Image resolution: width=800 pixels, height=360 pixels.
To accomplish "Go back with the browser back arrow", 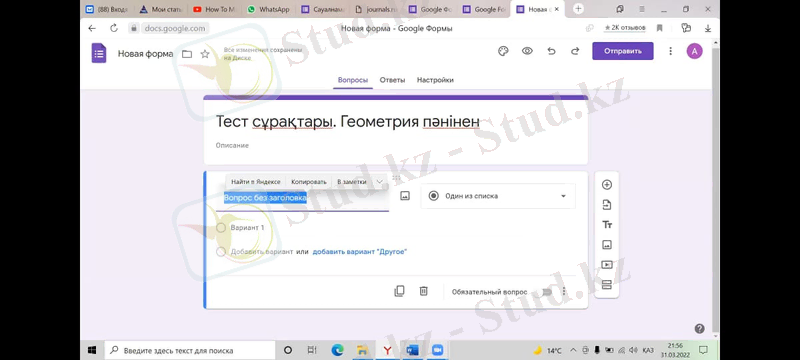I will point(92,29).
